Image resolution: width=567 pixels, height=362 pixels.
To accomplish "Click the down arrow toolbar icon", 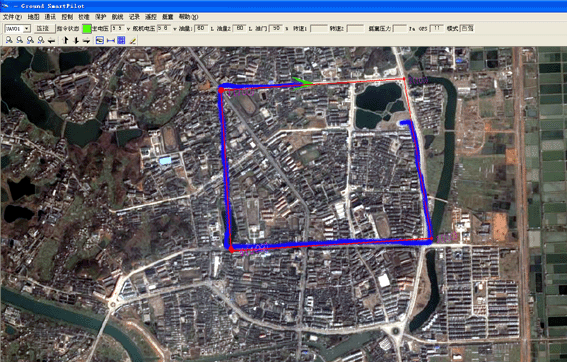I will 76,40.
